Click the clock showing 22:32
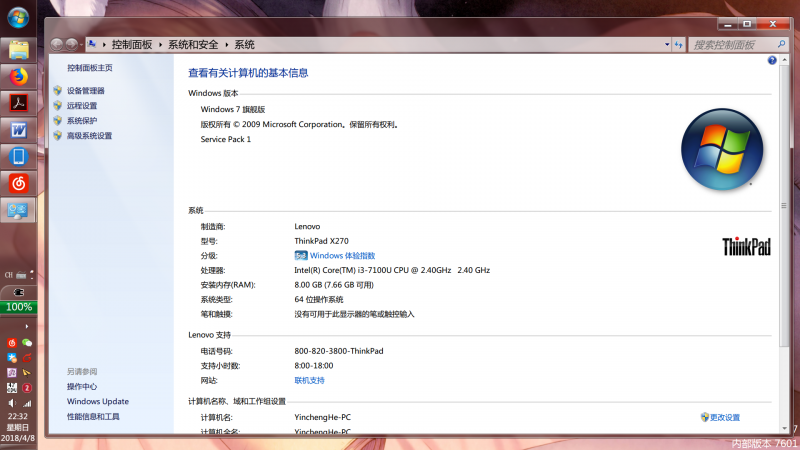 [18, 416]
